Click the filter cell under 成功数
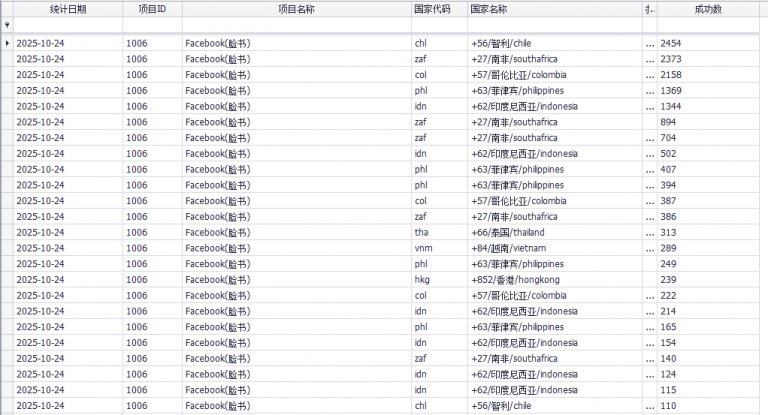This screenshot has width=768, height=415. (708, 25)
